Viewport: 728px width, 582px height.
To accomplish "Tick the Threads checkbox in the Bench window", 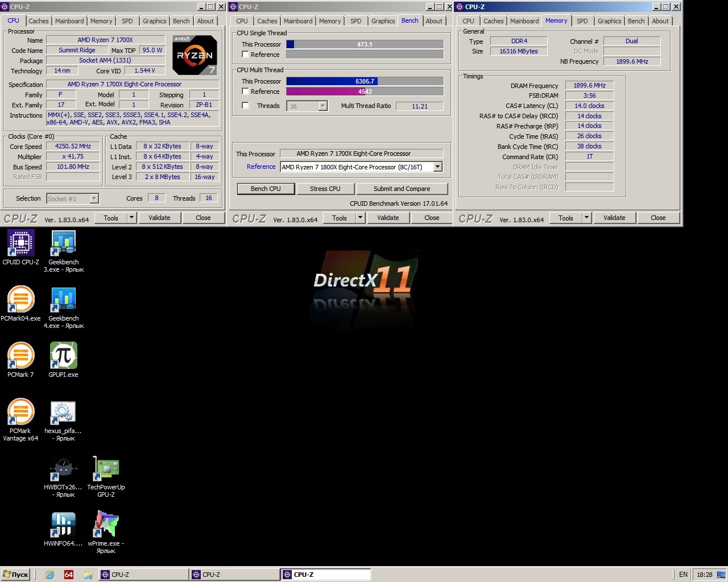I will coord(245,106).
